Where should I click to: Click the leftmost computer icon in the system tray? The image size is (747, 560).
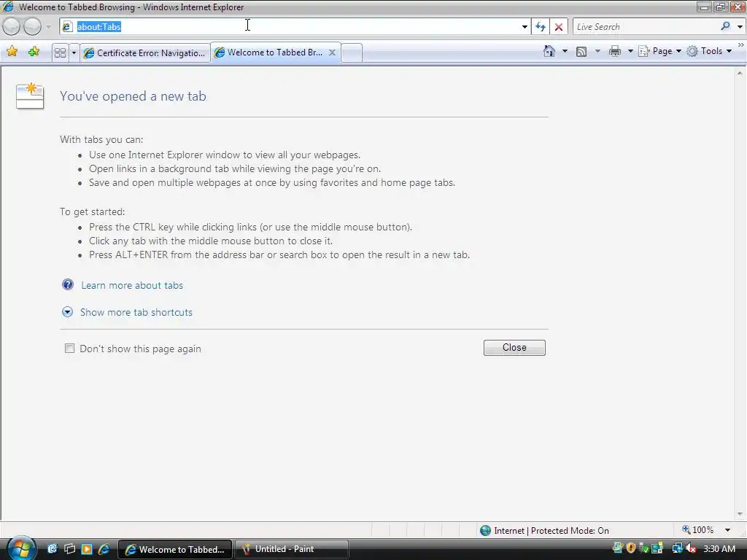pos(618,548)
